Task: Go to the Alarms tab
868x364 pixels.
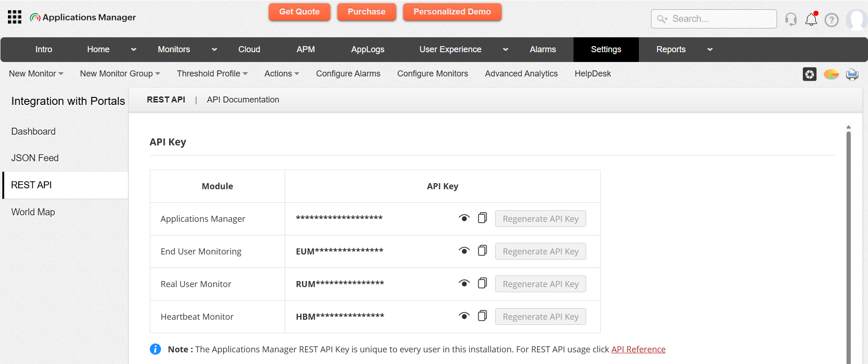Action: tap(543, 49)
